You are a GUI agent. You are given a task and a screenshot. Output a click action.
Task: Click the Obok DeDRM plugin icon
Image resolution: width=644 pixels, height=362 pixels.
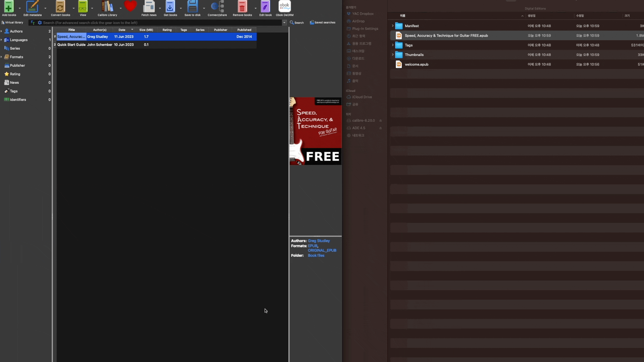point(284,6)
